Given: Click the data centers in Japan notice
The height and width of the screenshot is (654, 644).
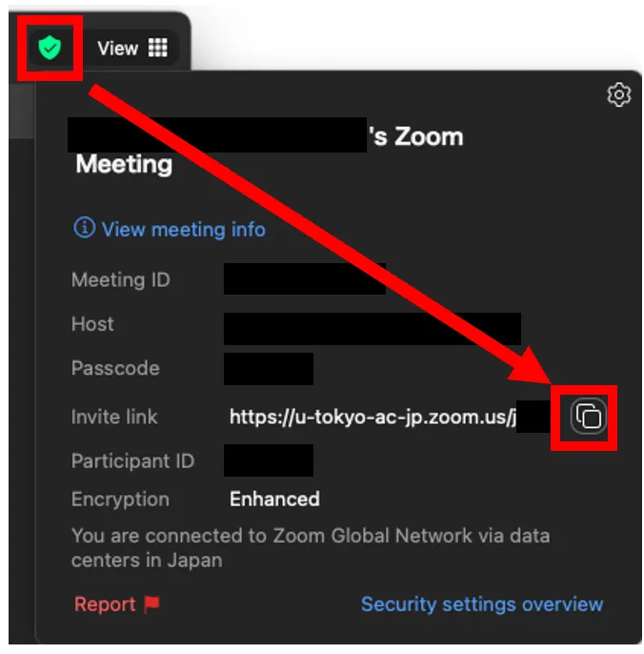Looking at the screenshot, I should pyautogui.click(x=311, y=547).
